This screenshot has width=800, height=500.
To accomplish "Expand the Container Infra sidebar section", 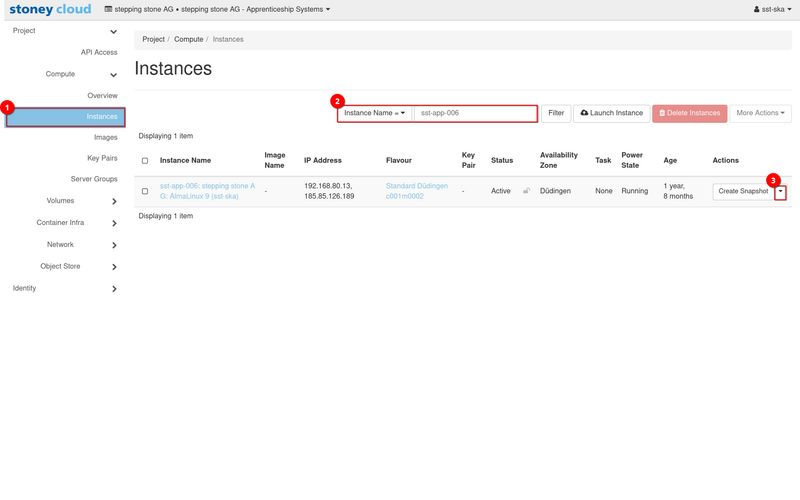I will pos(61,223).
